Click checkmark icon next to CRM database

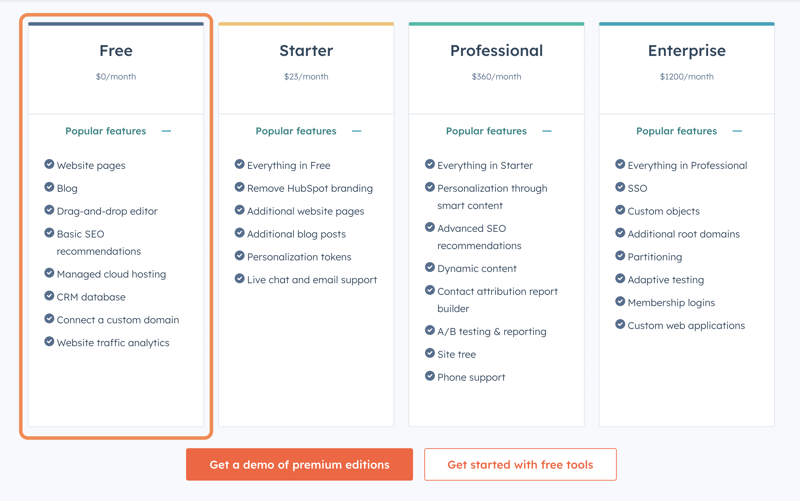tap(49, 296)
